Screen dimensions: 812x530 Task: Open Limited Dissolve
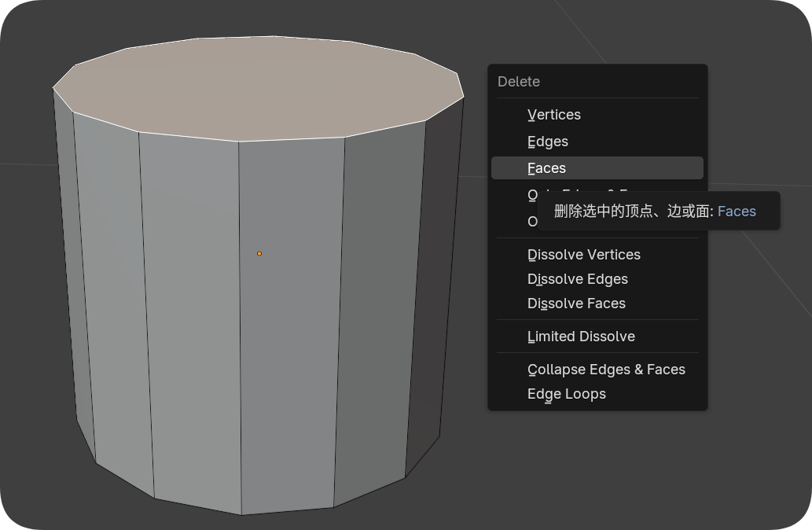click(581, 337)
